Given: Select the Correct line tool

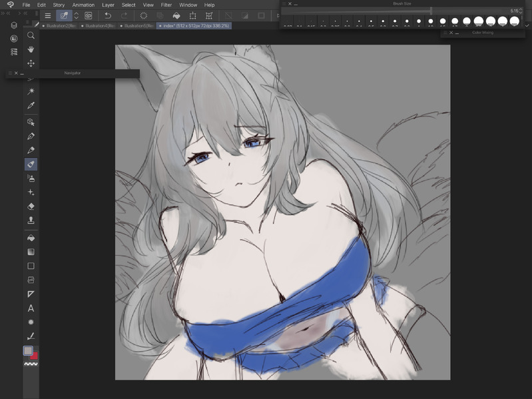Looking at the screenshot, I should click(x=31, y=336).
